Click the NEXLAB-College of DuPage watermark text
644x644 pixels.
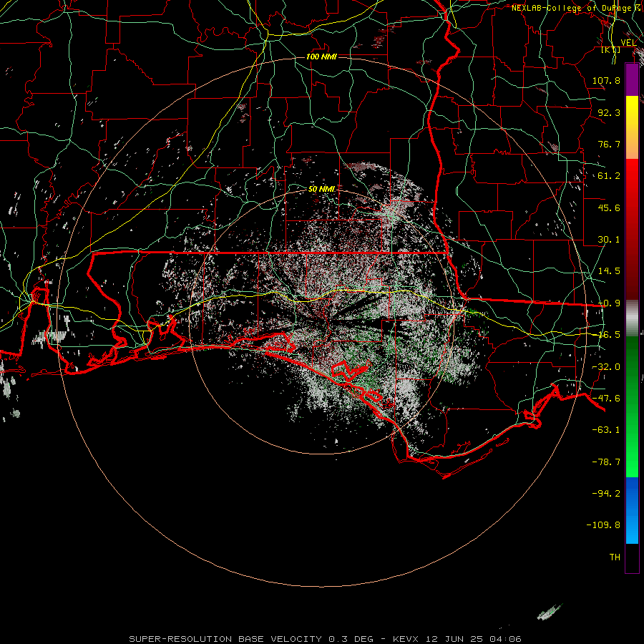[x=577, y=8]
